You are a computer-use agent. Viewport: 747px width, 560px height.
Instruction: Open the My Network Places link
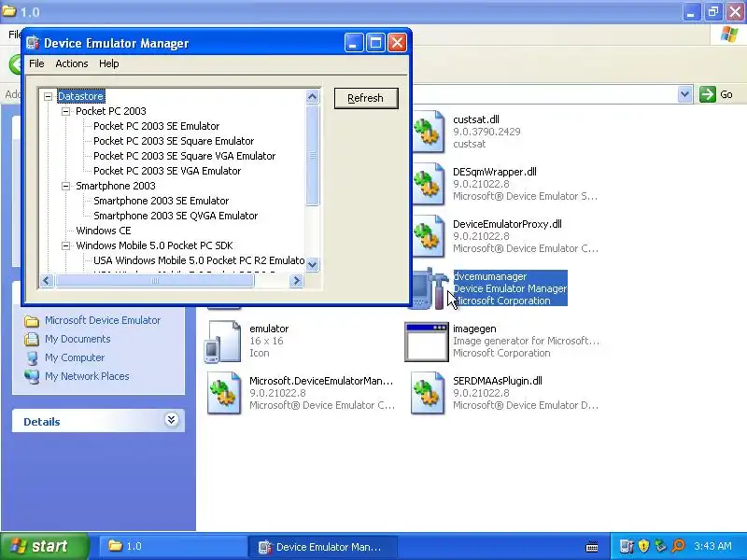pos(87,376)
